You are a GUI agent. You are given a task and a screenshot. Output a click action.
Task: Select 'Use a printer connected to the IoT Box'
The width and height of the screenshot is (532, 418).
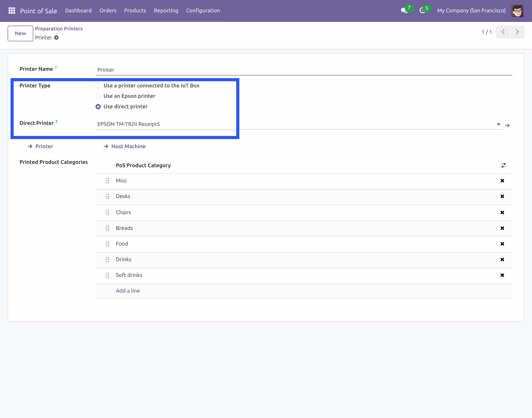click(x=98, y=86)
